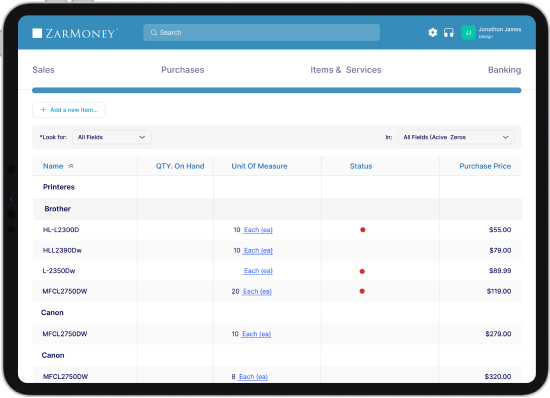Click the $89.99 purchase price
The height and width of the screenshot is (398, 550).
500,271
